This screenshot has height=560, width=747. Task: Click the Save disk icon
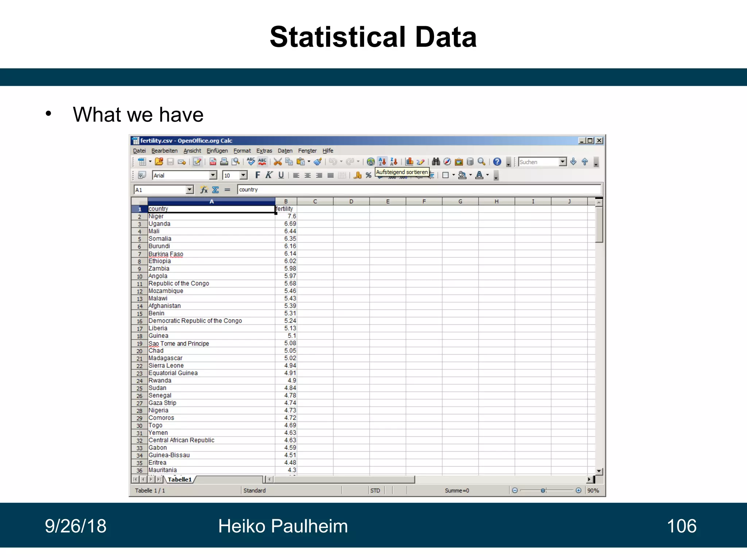click(170, 162)
